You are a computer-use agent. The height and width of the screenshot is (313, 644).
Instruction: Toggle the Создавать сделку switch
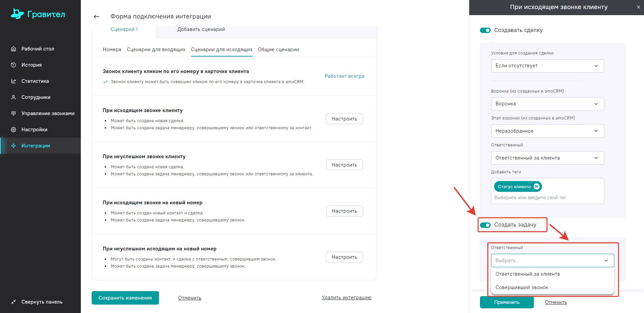click(x=485, y=30)
